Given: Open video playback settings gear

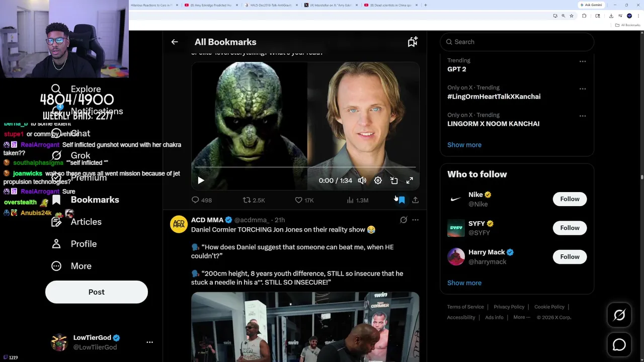Looking at the screenshot, I should pos(378,180).
